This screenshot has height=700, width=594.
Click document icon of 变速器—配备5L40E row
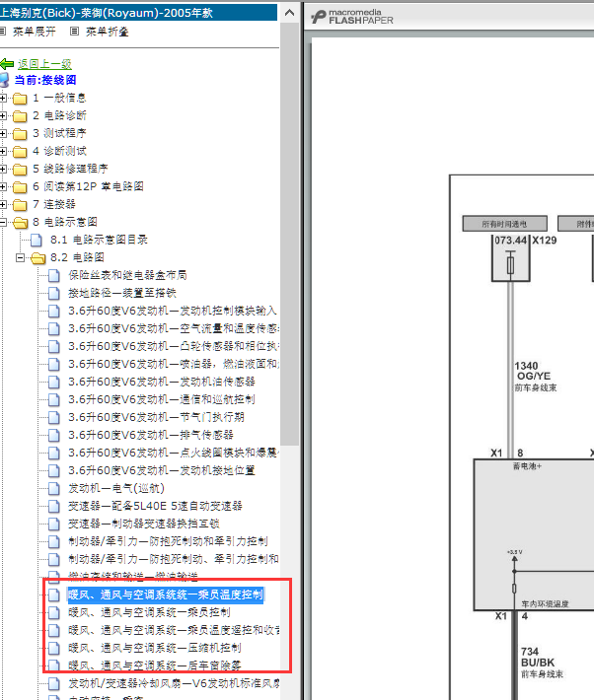click(54, 506)
